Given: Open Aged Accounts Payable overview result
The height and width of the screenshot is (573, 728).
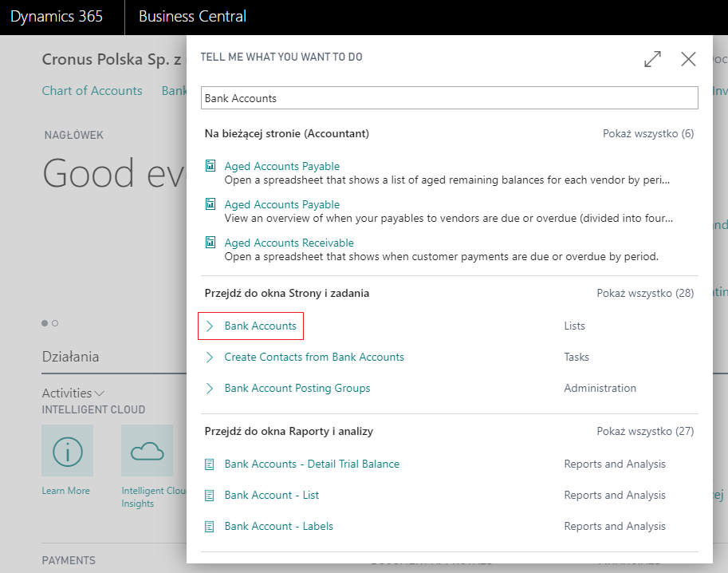Looking at the screenshot, I should [x=281, y=204].
